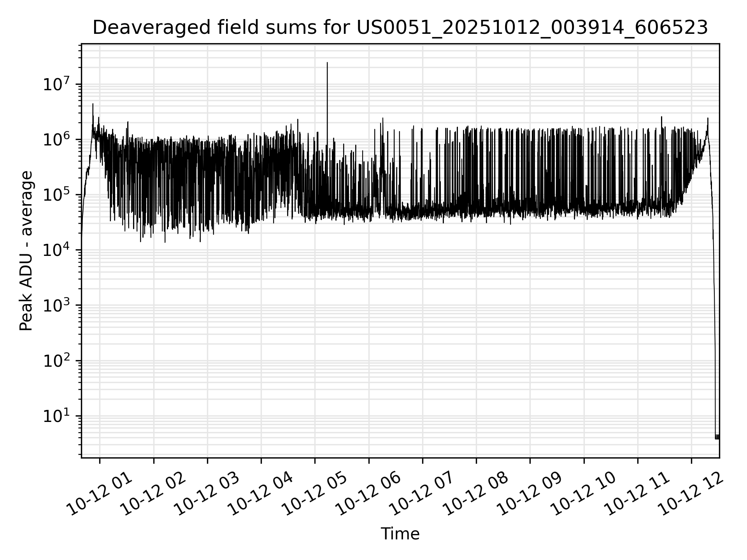Click the '10-12 06' x-axis tick label
Viewport: 747px width, 560px height.
click(368, 494)
